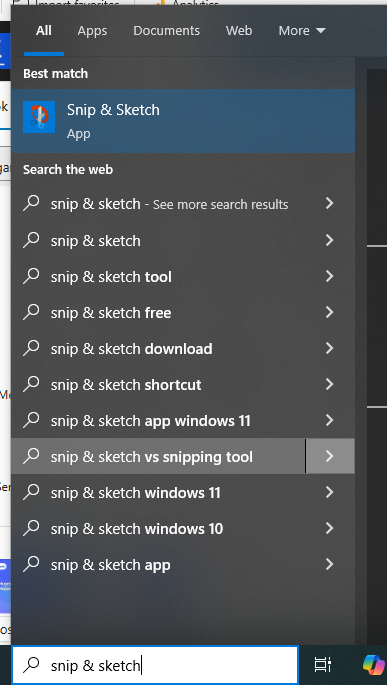Click search icon beside 'snip & sketch tool'

(31, 276)
